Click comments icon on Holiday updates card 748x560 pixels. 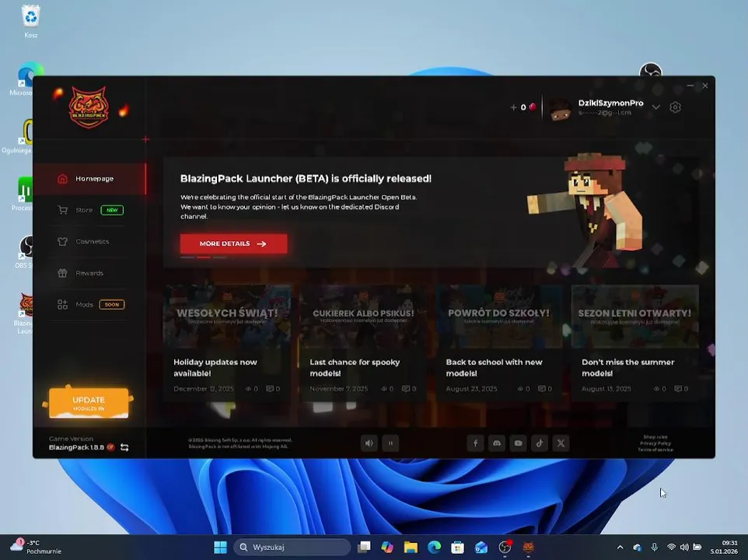270,389
